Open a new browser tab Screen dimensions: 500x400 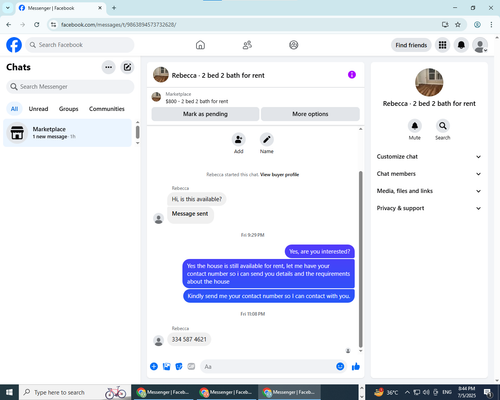click(114, 8)
